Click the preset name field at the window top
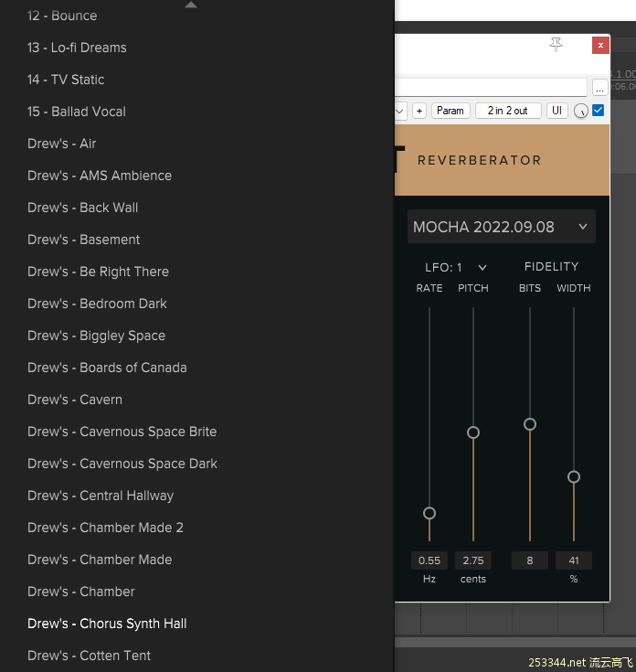This screenshot has height=672, width=636. [491, 88]
